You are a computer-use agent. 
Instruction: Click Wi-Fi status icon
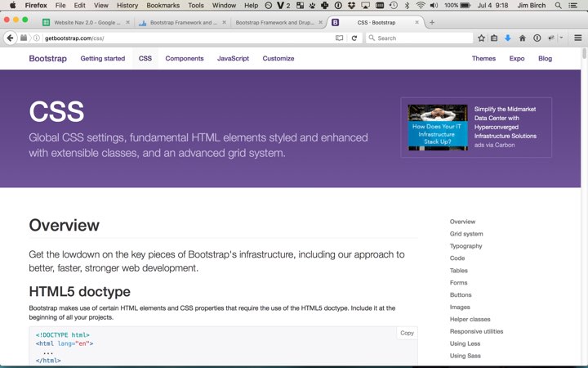[x=421, y=5]
